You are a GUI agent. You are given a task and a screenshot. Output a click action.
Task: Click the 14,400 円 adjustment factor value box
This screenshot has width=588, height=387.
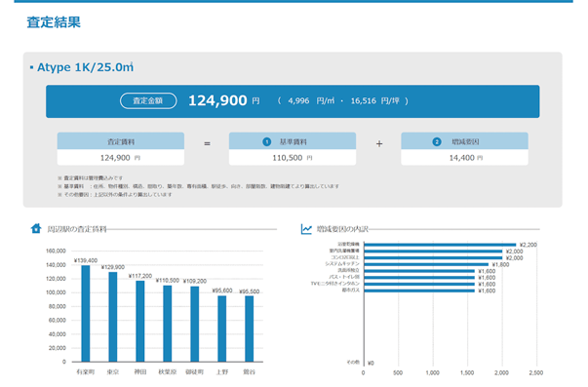[464, 158]
